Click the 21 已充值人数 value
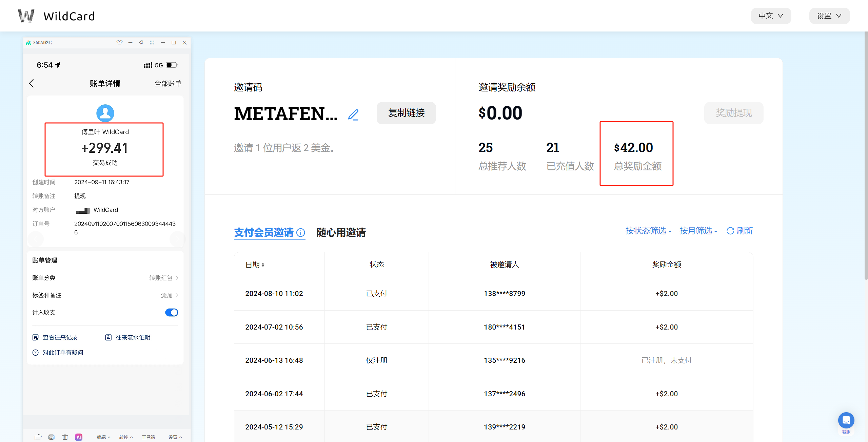The height and width of the screenshot is (442, 868). pyautogui.click(x=553, y=148)
